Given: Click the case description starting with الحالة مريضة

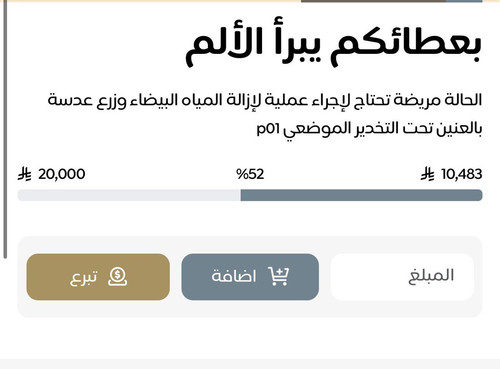Looking at the screenshot, I should 265,114.
